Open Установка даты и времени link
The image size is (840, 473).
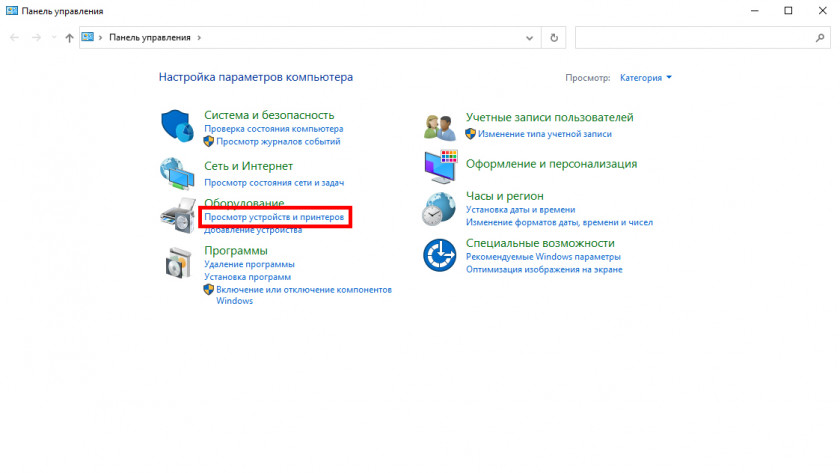click(520, 210)
